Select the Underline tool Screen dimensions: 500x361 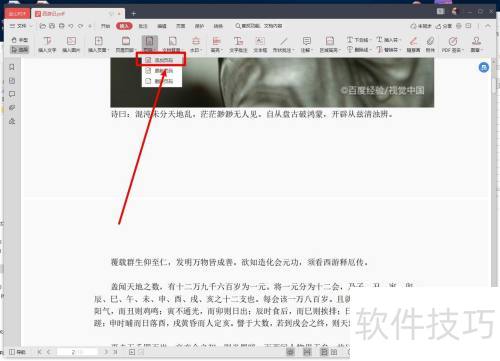click(x=359, y=40)
